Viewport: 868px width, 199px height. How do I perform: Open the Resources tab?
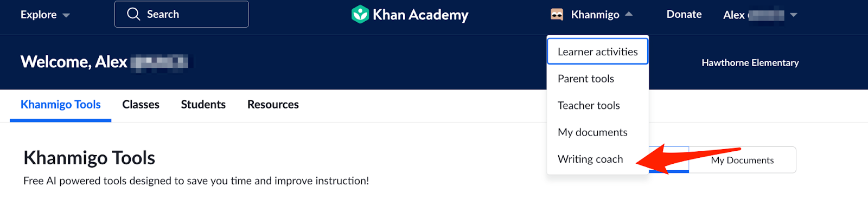tap(273, 105)
